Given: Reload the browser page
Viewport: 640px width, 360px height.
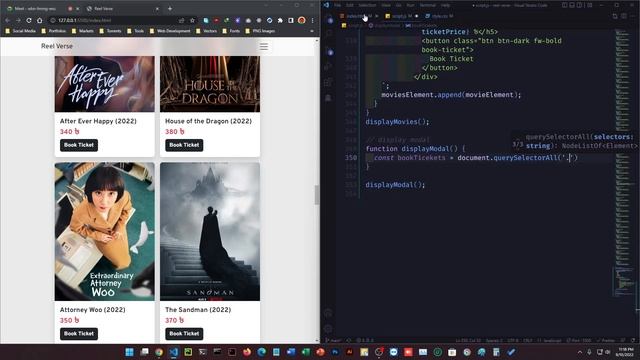Looking at the screenshot, I should [x=29, y=20].
